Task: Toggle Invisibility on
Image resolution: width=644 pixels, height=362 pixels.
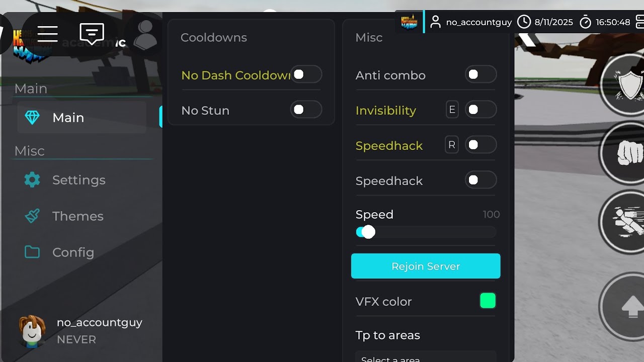Action: [x=480, y=110]
